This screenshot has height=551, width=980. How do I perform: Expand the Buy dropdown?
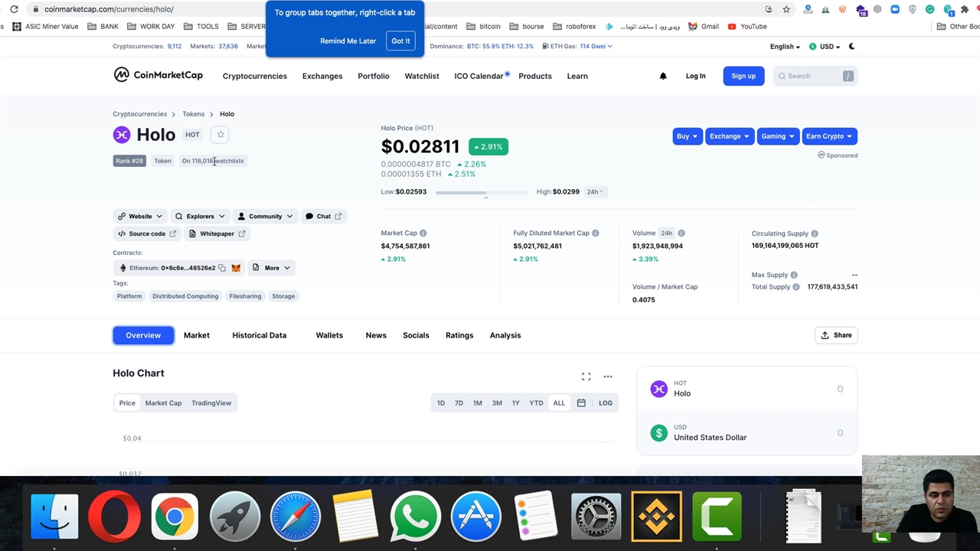(687, 136)
